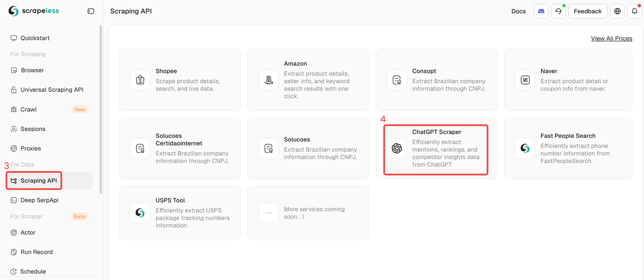Click the Feedback button
The height and width of the screenshot is (280, 644).
[x=588, y=11]
